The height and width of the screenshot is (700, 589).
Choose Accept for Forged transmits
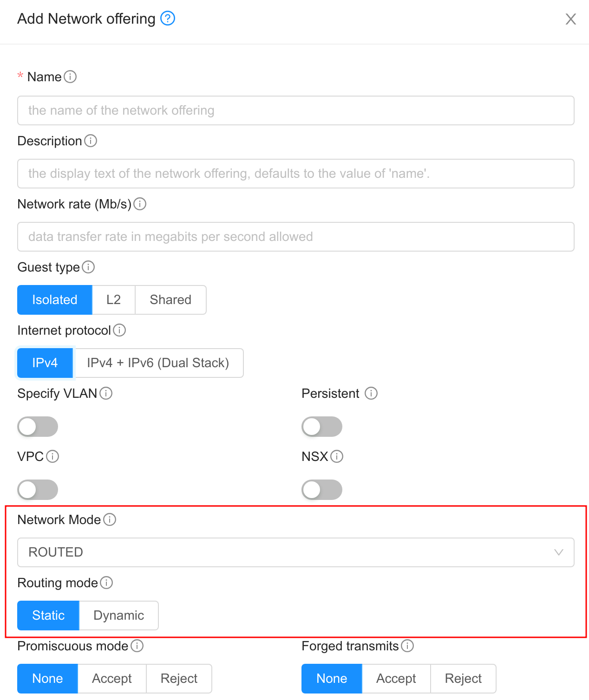tap(395, 678)
